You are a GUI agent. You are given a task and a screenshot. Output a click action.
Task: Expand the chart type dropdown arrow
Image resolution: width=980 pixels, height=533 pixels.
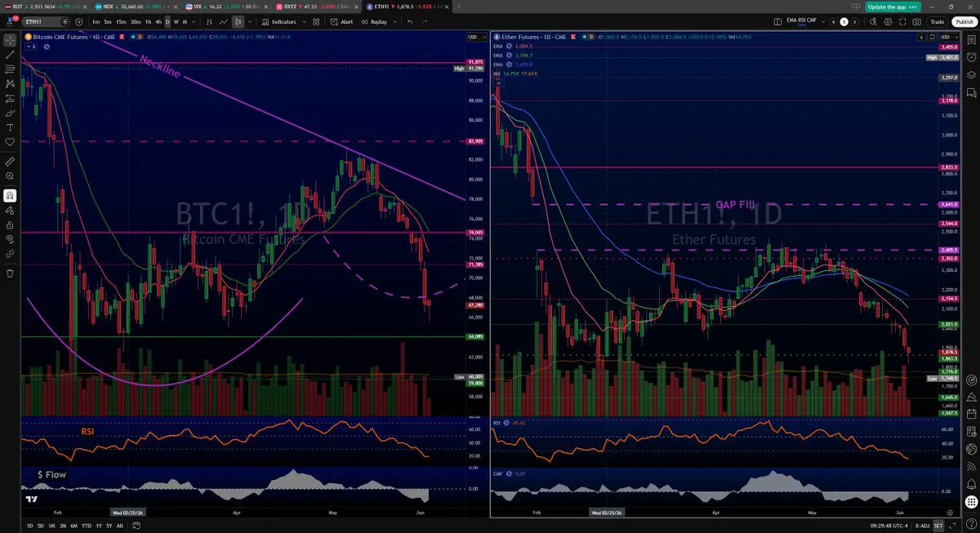pos(250,21)
